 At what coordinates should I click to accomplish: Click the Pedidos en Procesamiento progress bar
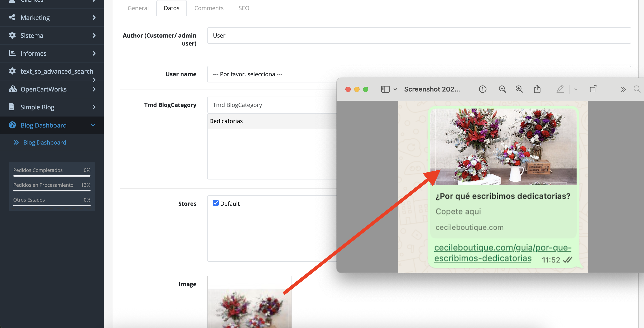(52, 191)
